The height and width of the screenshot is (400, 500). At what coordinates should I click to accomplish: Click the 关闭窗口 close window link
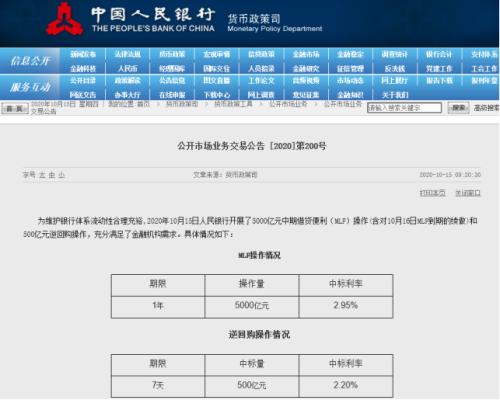468,193
